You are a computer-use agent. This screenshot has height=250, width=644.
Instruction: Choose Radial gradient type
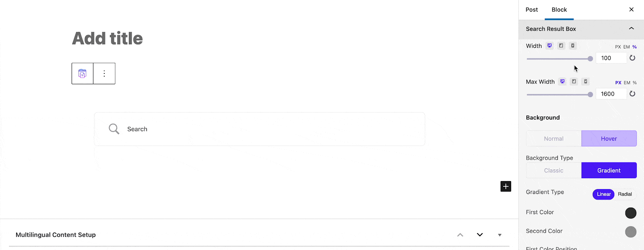point(625,194)
